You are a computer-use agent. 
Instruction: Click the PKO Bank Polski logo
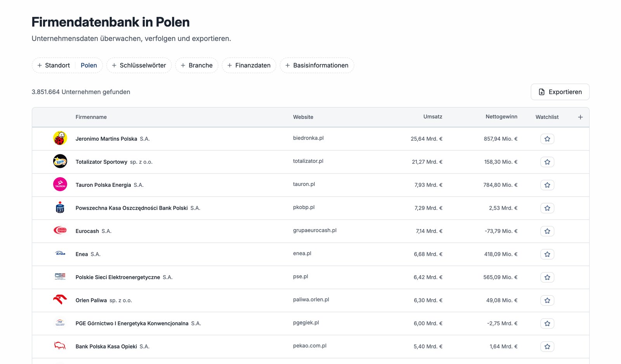click(60, 207)
